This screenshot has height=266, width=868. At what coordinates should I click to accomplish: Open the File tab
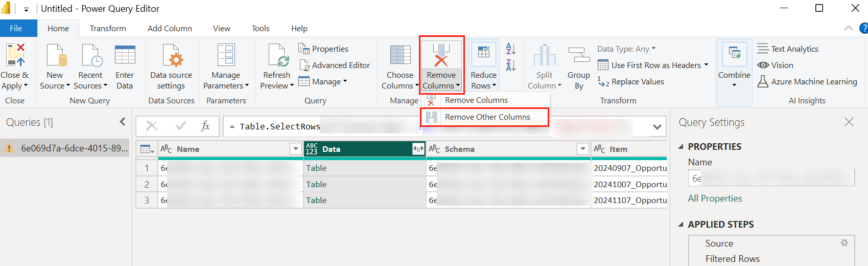(16, 28)
